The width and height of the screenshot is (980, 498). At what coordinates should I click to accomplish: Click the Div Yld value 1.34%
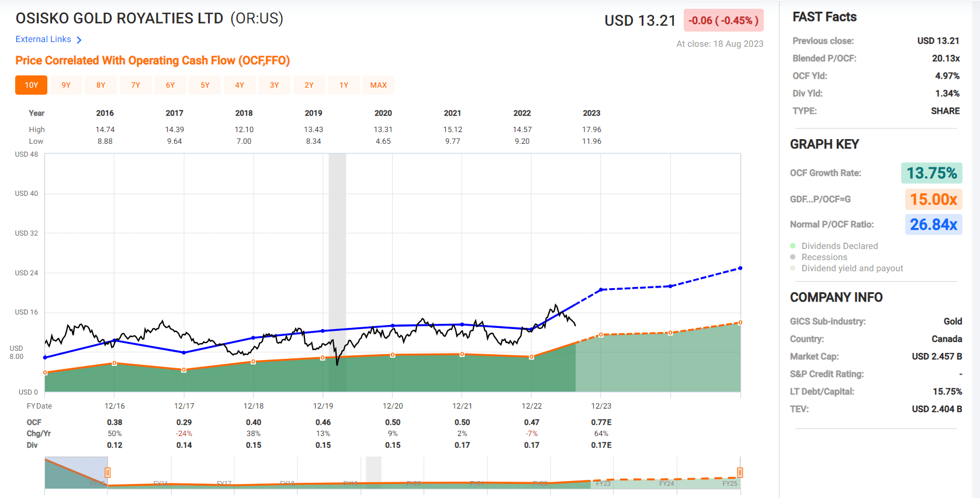point(947,94)
